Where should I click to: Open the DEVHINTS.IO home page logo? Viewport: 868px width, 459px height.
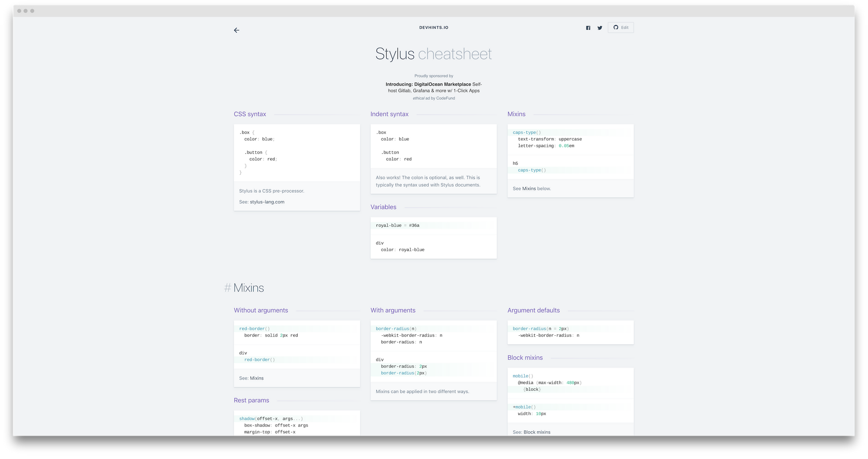(434, 27)
